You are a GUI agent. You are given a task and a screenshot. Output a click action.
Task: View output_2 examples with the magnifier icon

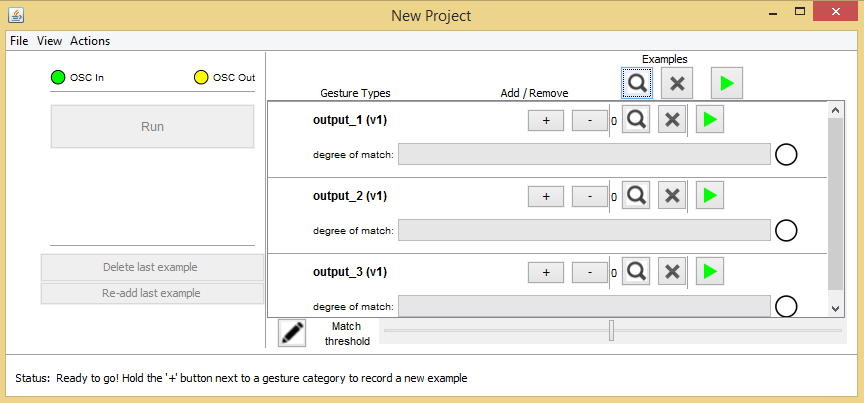[x=636, y=195]
